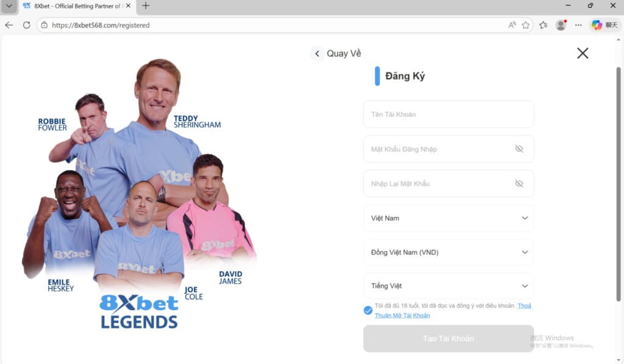Image resolution: width=624 pixels, height=364 pixels.
Task: Close the registration form with the X
Action: tap(583, 53)
